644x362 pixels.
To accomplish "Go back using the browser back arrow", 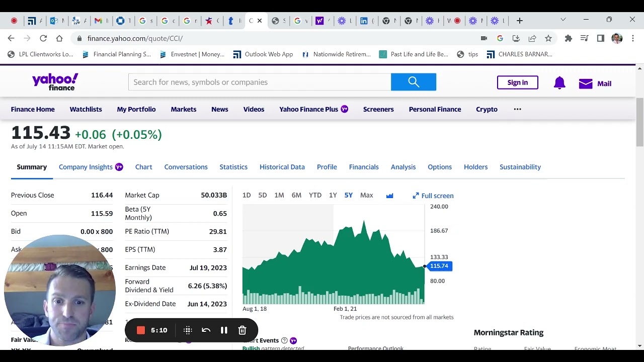I will click(11, 38).
